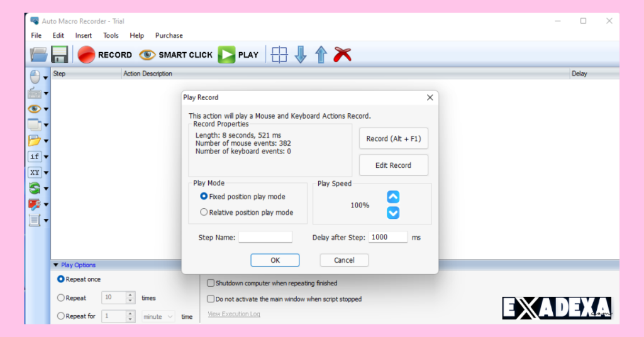Collapse the Play Options section triangle

[56, 265]
